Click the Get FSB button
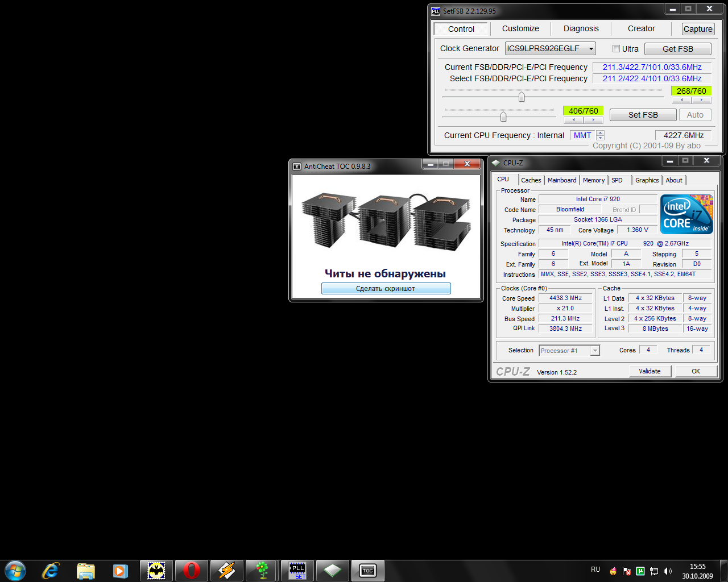Viewport: 728px width, 582px height. click(x=678, y=49)
